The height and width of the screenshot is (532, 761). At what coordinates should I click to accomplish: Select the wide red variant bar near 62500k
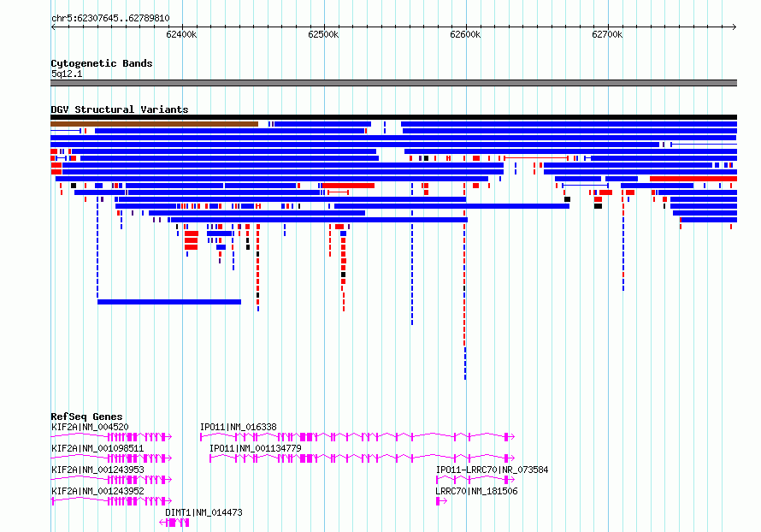click(x=349, y=186)
